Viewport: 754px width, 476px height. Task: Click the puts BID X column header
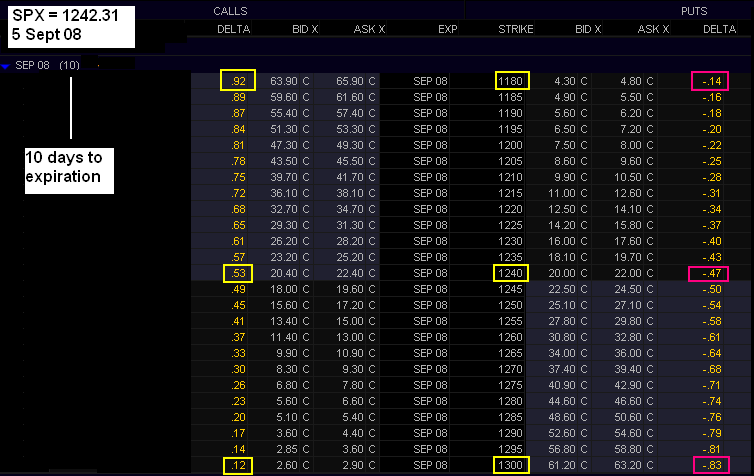(588, 29)
